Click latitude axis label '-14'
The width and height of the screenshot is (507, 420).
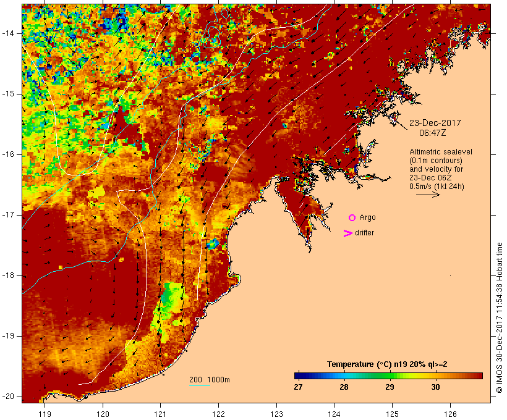8,33
